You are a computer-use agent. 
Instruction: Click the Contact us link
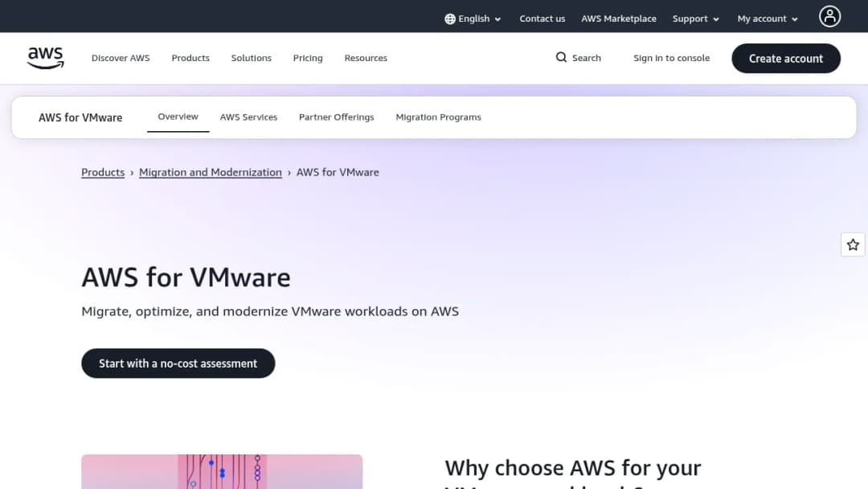click(542, 18)
